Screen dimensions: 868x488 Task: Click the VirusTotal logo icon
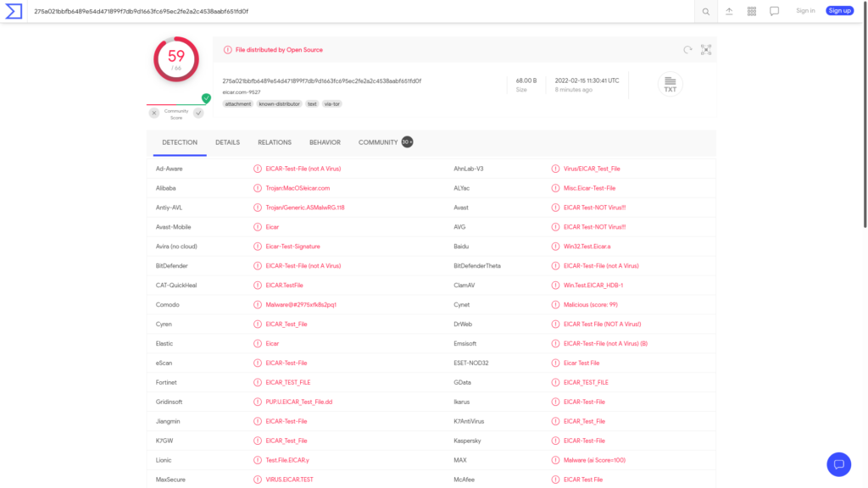(14, 11)
